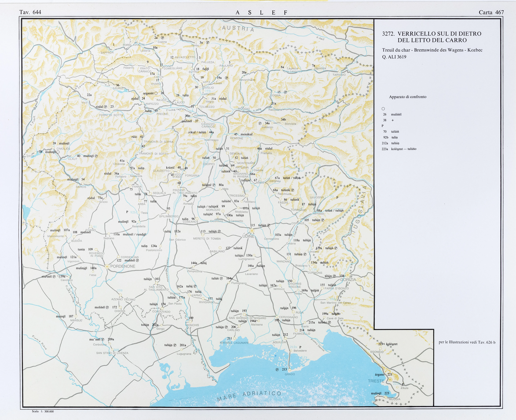Click the circled P beside point 2a Collina
The height and width of the screenshot is (420, 516).
click(x=162, y=38)
